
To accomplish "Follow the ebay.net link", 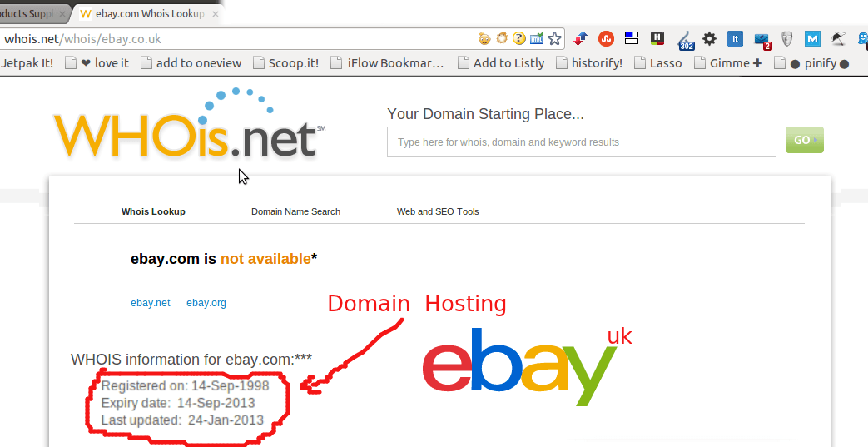I will tap(151, 303).
